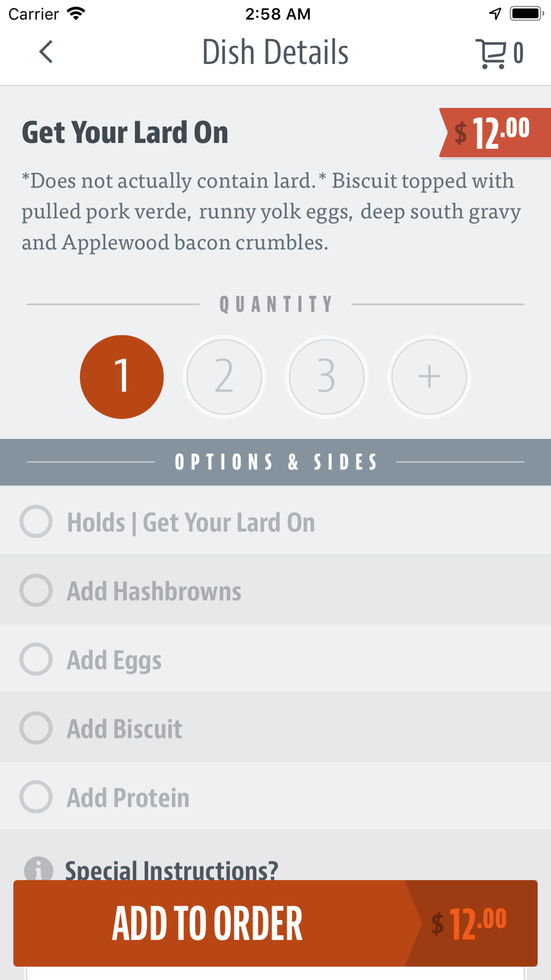Tap the Special Instructions label
The image size is (551, 980).
(171, 870)
